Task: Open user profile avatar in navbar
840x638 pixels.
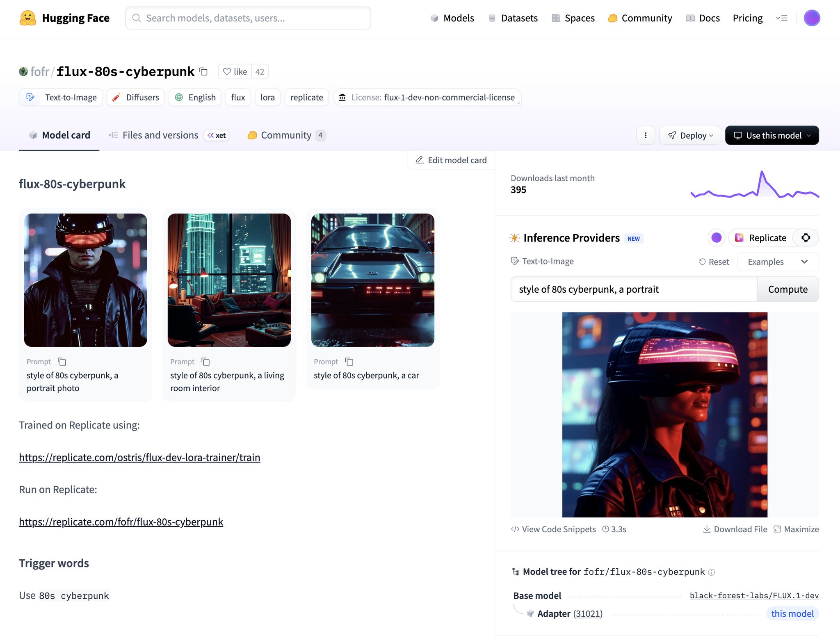Action: (812, 18)
